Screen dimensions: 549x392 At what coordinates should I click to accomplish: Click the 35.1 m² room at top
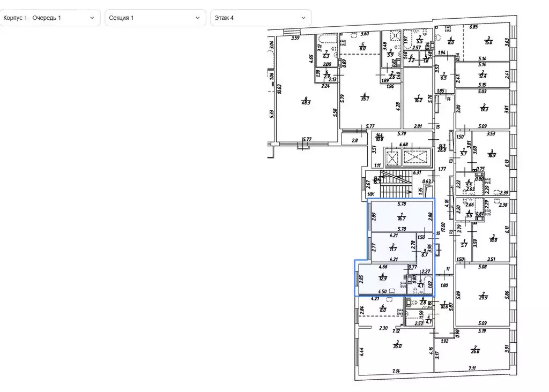(366, 96)
